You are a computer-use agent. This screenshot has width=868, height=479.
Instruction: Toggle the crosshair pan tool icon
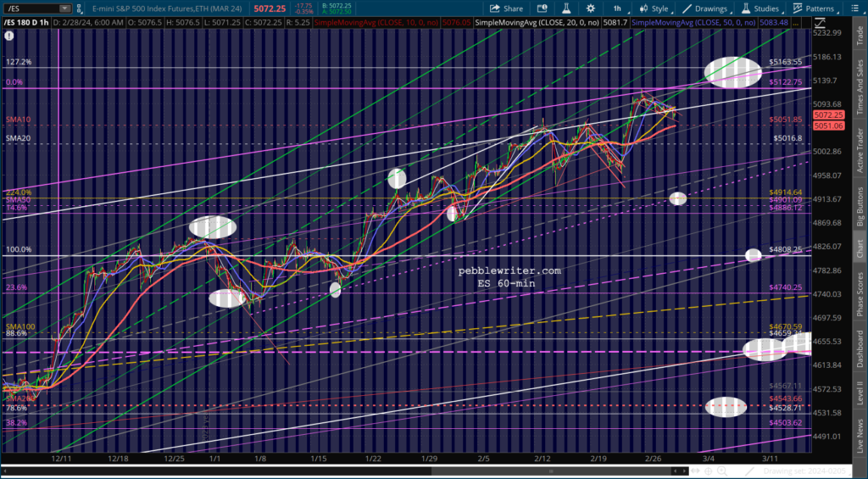click(708, 471)
